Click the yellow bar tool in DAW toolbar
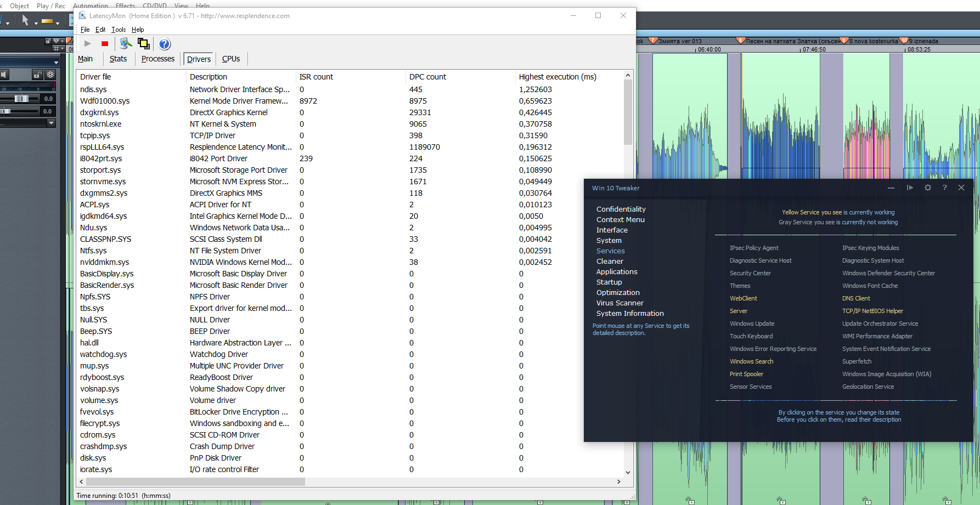The height and width of the screenshot is (505, 980). tap(47, 21)
